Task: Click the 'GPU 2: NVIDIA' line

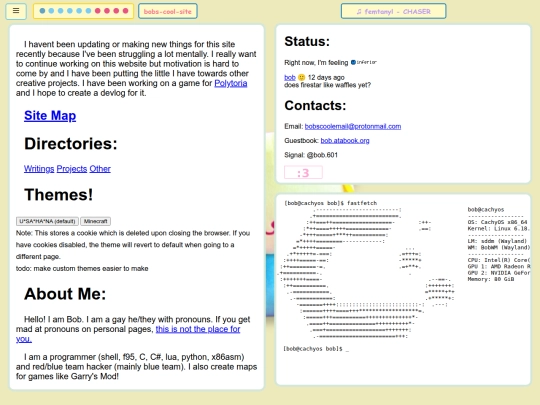Action: tap(498, 273)
